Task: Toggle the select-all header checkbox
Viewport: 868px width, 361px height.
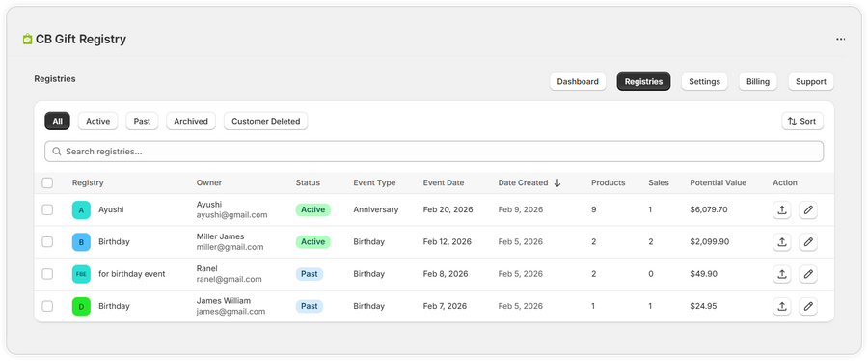Action: 47,182
